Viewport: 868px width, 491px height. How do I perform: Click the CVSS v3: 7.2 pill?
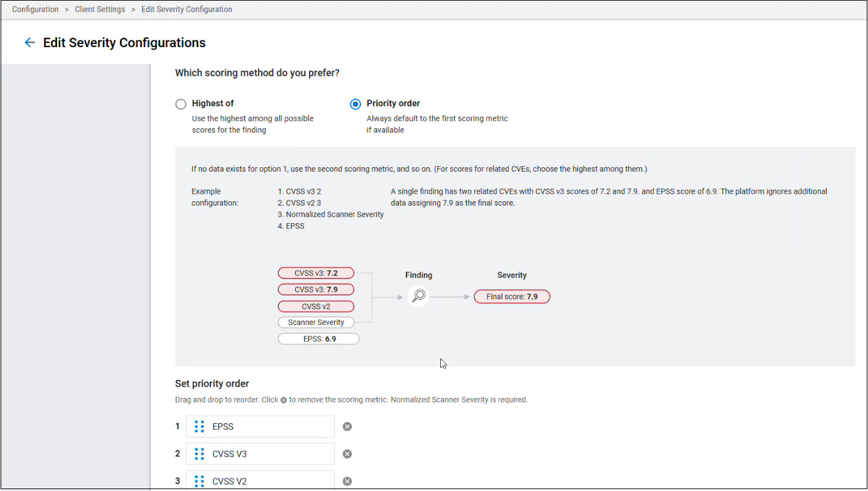[x=316, y=273]
